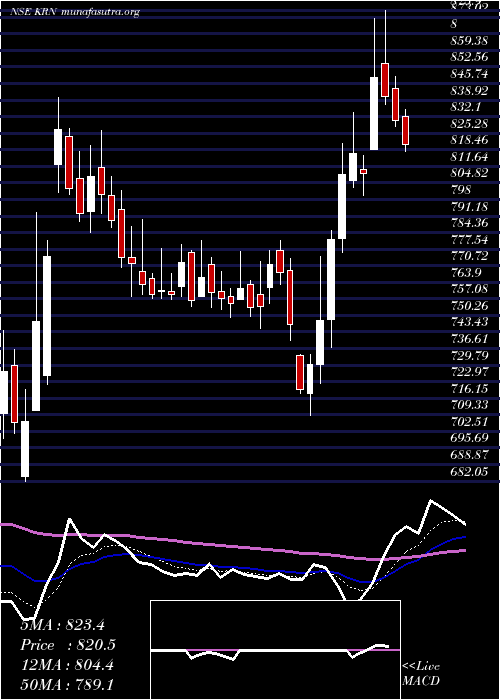Select the 763.9 price axis label
Screen dimensions: 500x700
pos(465,272)
